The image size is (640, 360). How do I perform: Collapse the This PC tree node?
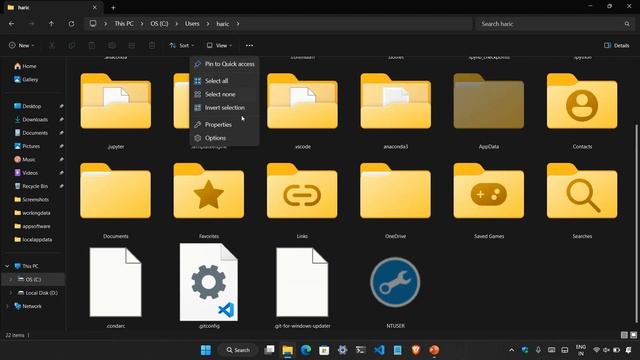click(7, 266)
